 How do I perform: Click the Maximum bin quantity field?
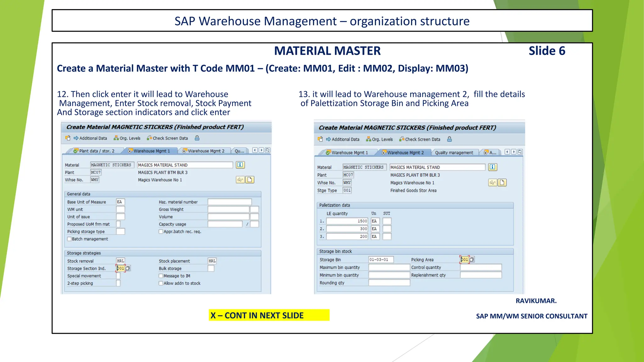pos(389,267)
